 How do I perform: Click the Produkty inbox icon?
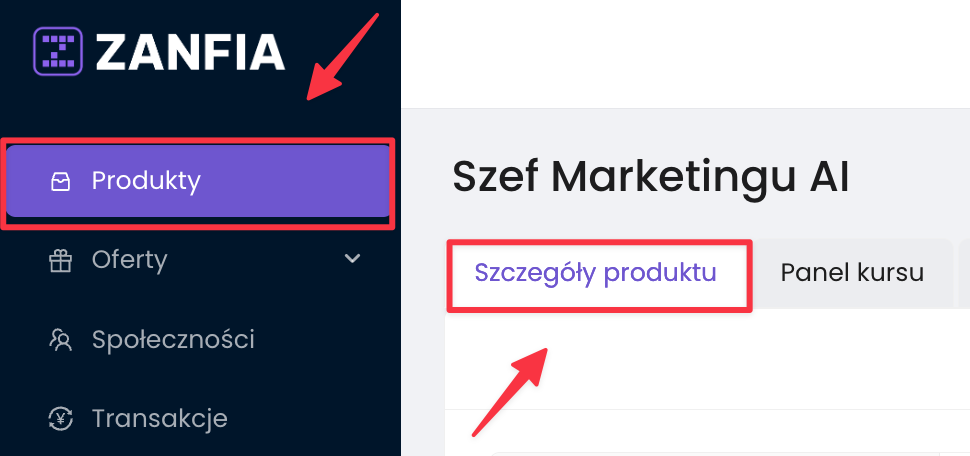tap(60, 182)
